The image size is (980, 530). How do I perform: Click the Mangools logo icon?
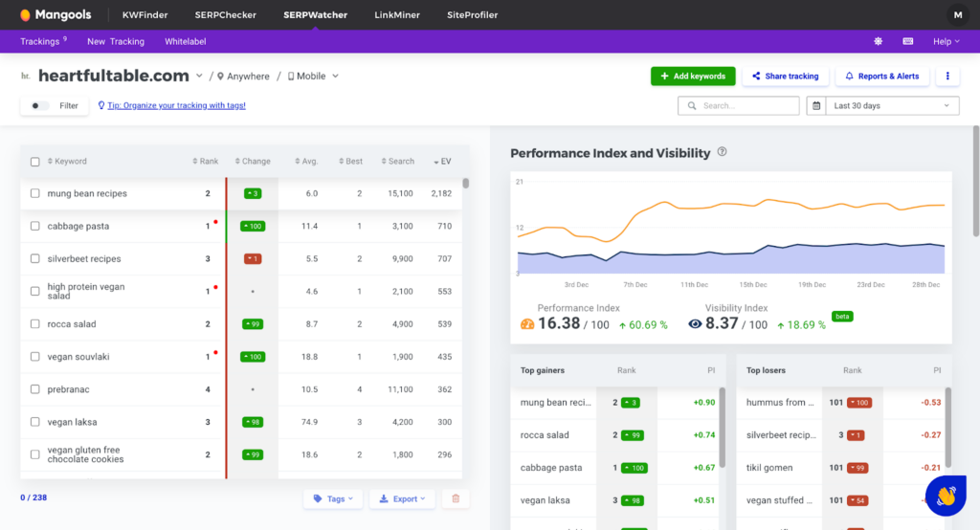(25, 15)
